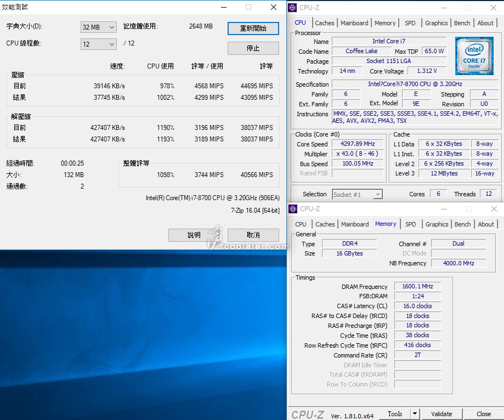Screen dimensions: 504x420
Task: Click the Command Rate value 2T
Action: tap(417, 355)
